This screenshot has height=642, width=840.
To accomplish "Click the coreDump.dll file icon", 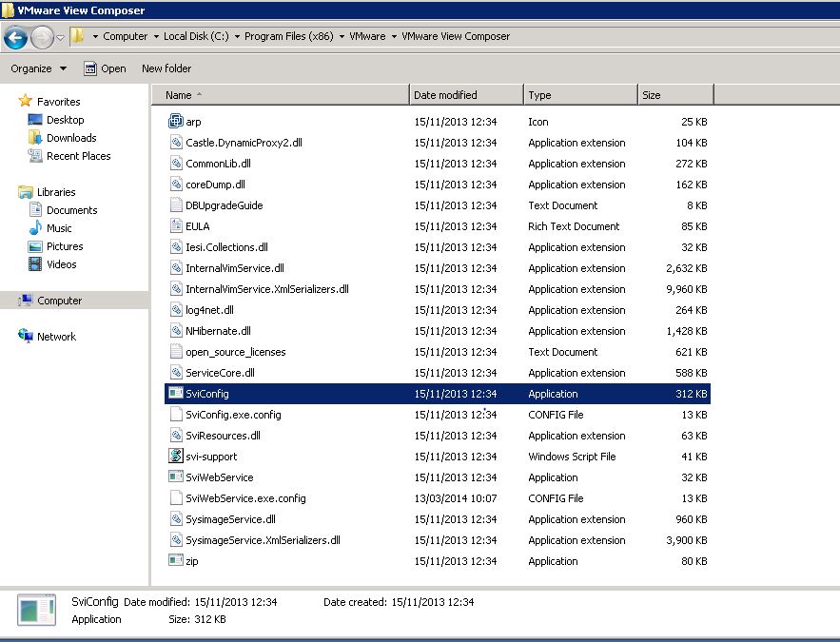I will (176, 184).
